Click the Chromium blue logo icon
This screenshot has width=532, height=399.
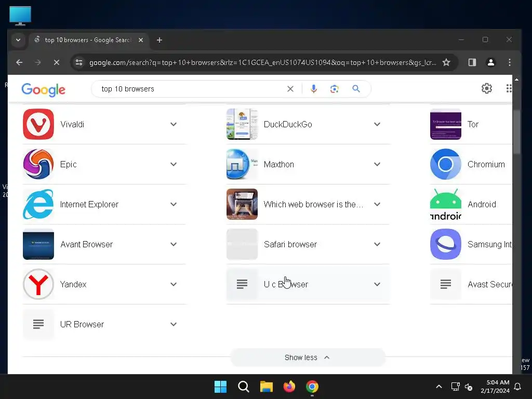click(x=445, y=164)
